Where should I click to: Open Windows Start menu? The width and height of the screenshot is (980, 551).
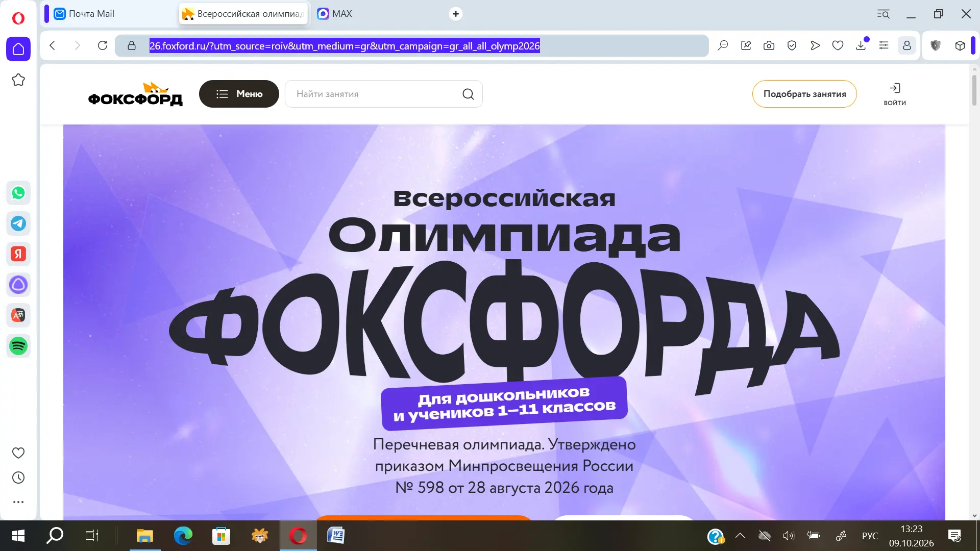[x=18, y=536]
